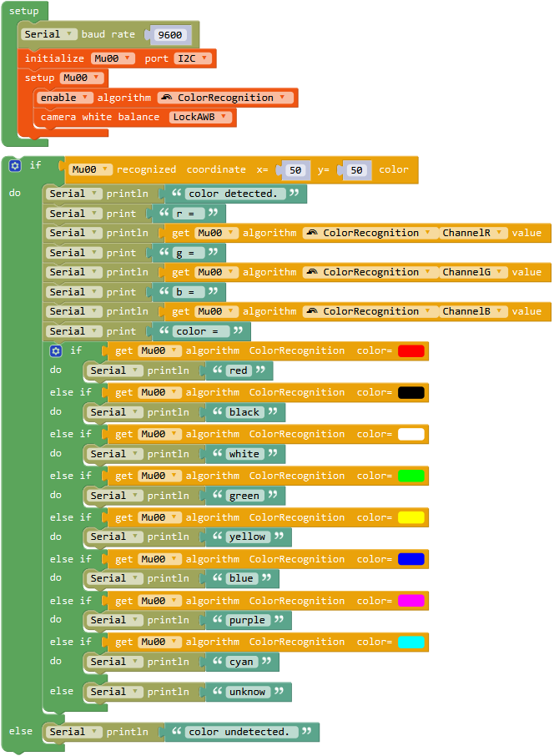This screenshot has height=756, width=554.
Task: Click the "red" text string
Action: point(239,370)
